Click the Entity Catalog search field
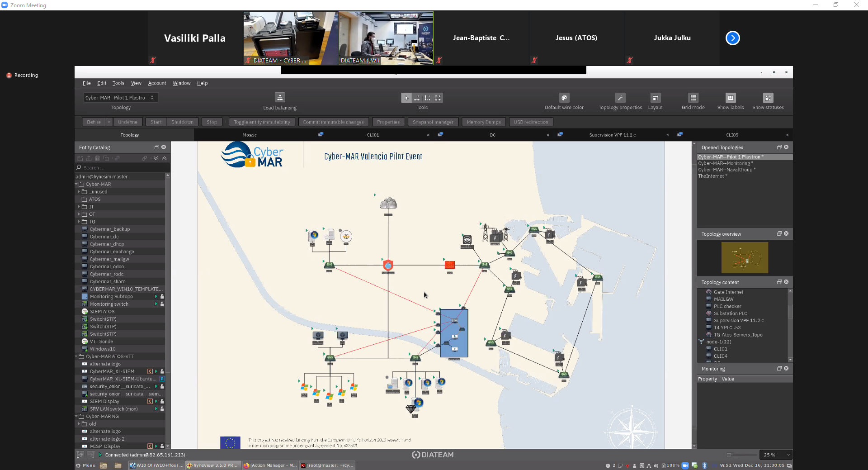The height and width of the screenshot is (470, 868). tap(123, 168)
